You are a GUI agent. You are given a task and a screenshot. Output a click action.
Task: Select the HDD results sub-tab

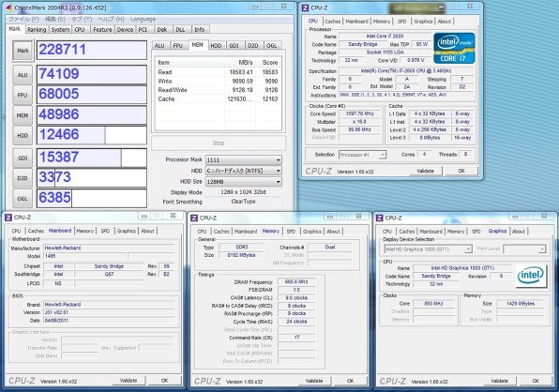click(x=216, y=46)
